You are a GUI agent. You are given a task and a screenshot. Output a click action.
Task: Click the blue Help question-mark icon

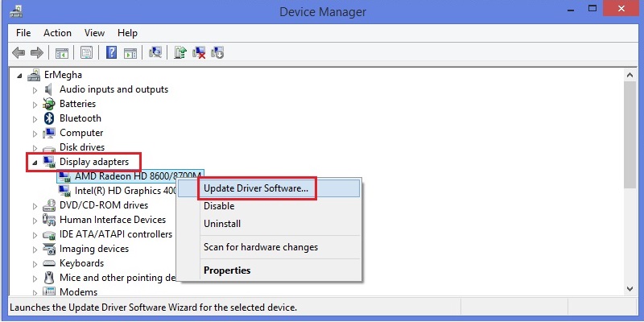click(x=111, y=52)
